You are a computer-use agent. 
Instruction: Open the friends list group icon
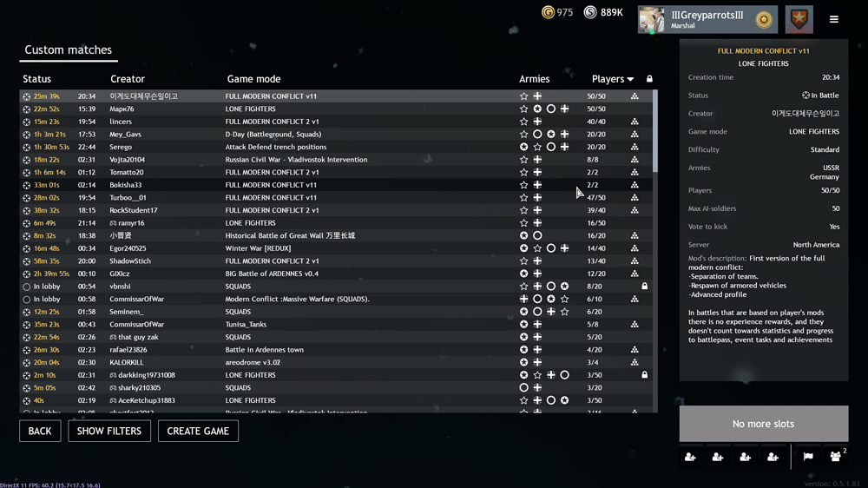point(836,457)
